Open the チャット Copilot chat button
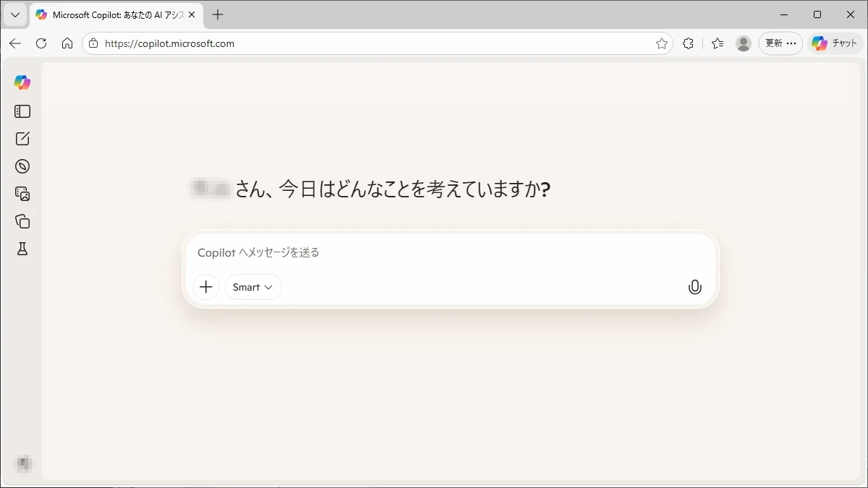 [835, 43]
